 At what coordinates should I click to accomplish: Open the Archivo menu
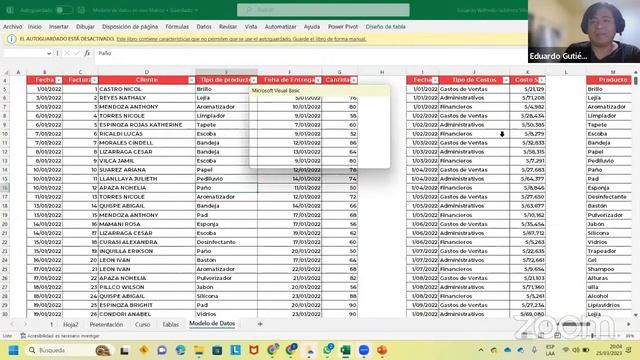tap(13, 27)
